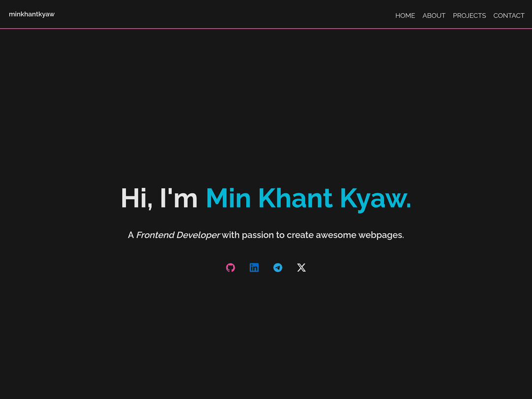Open the GitHub profile icon

click(231, 267)
